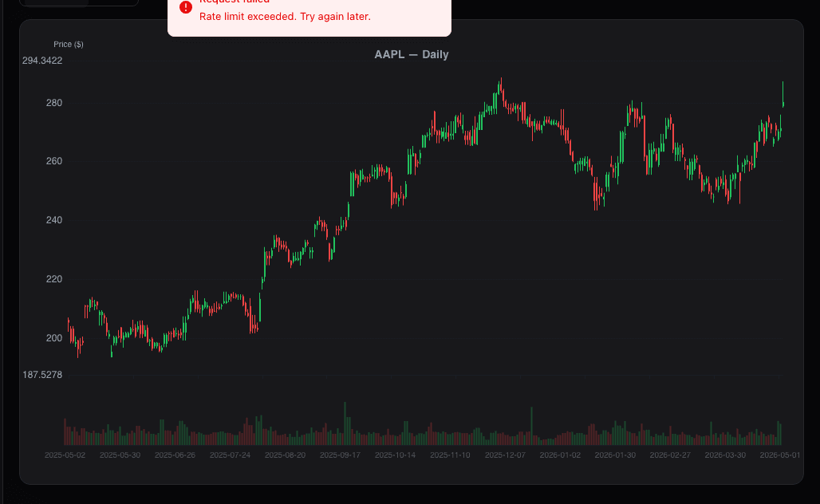The height and width of the screenshot is (504, 820).
Task: Click the red error alert icon
Action: pos(186,7)
